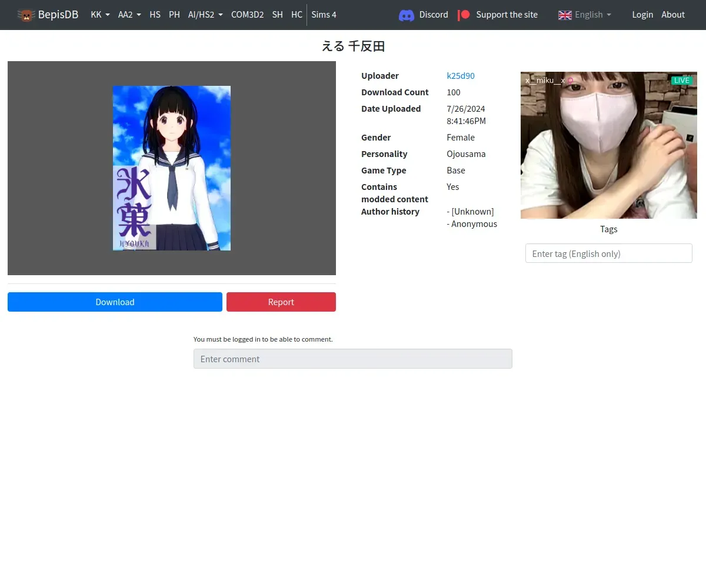The height and width of the screenshot is (588, 706).
Task: Open the Sims 4 section
Action: 324,15
